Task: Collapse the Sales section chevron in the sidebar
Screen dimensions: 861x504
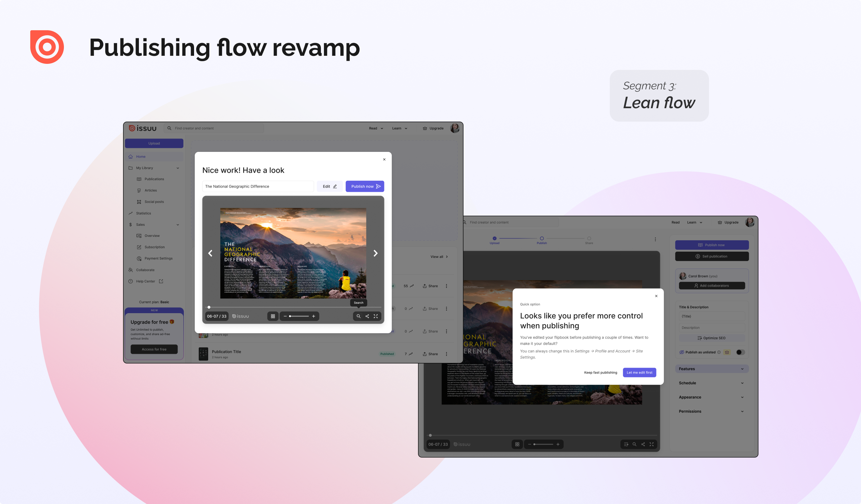Action: (x=178, y=224)
